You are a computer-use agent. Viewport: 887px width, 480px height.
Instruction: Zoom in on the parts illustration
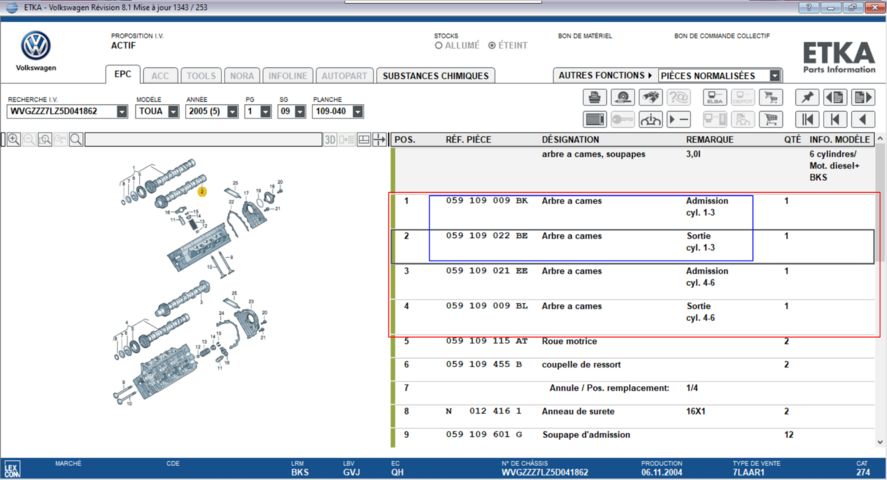pyautogui.click(x=14, y=139)
